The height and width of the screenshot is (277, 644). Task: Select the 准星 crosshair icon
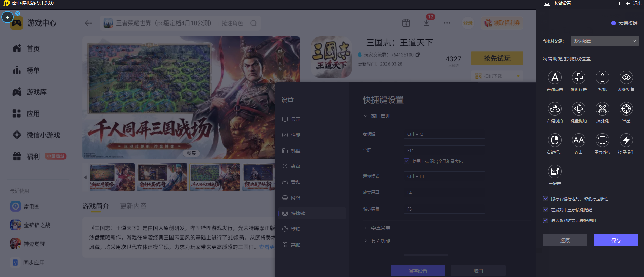pyautogui.click(x=626, y=109)
